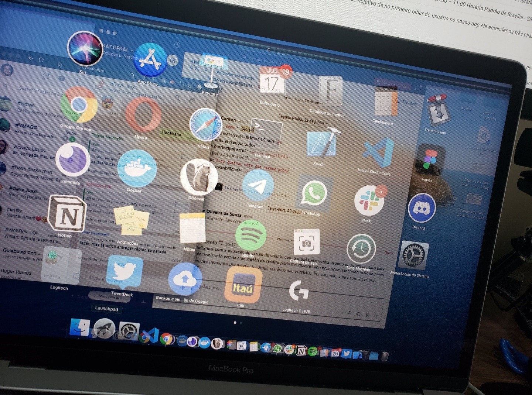Screen dimensions: 532x395
Task: Open the Figma app in Launchpad grid
Action: (430, 159)
